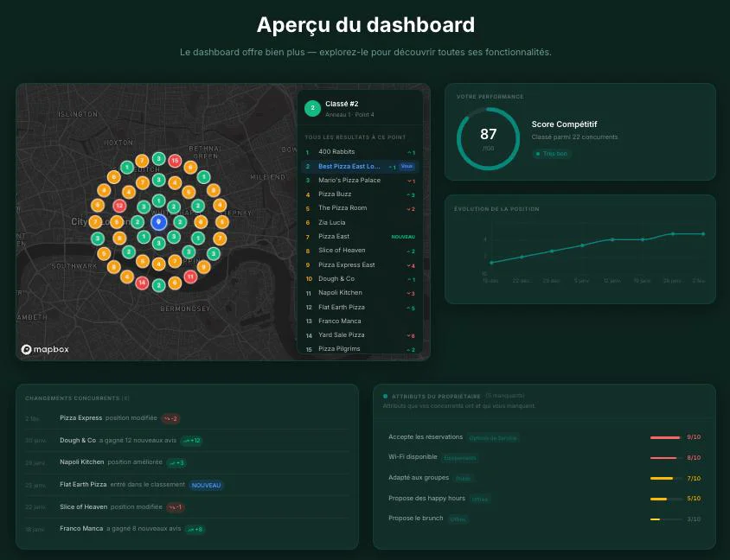Click the green Classé #2 rank badge
The height and width of the screenshot is (560, 730).
coord(312,107)
